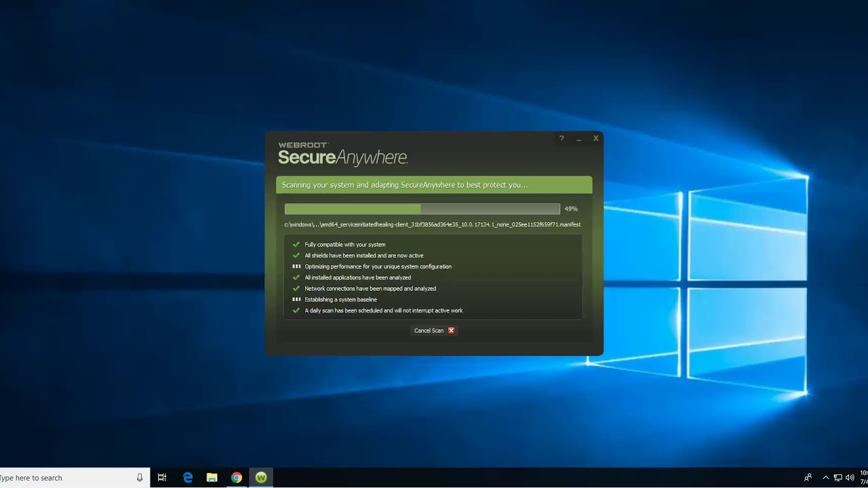Image resolution: width=868 pixels, height=488 pixels.
Task: Click the 49% progress label
Action: coord(571,209)
